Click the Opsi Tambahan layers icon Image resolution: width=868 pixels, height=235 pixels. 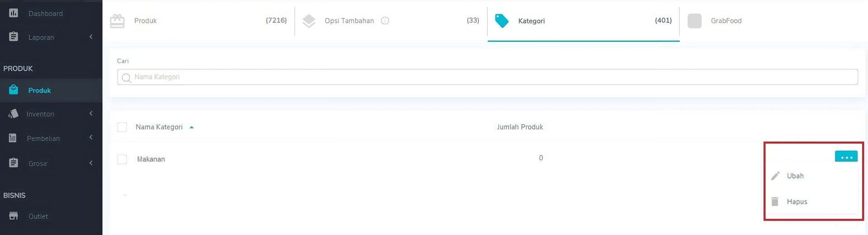(x=309, y=21)
